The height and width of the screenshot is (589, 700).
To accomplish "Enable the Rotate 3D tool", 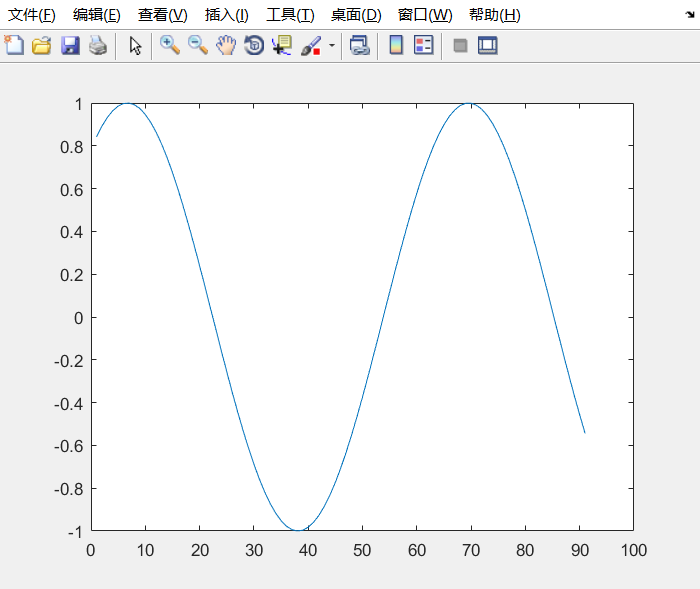I will [254, 45].
